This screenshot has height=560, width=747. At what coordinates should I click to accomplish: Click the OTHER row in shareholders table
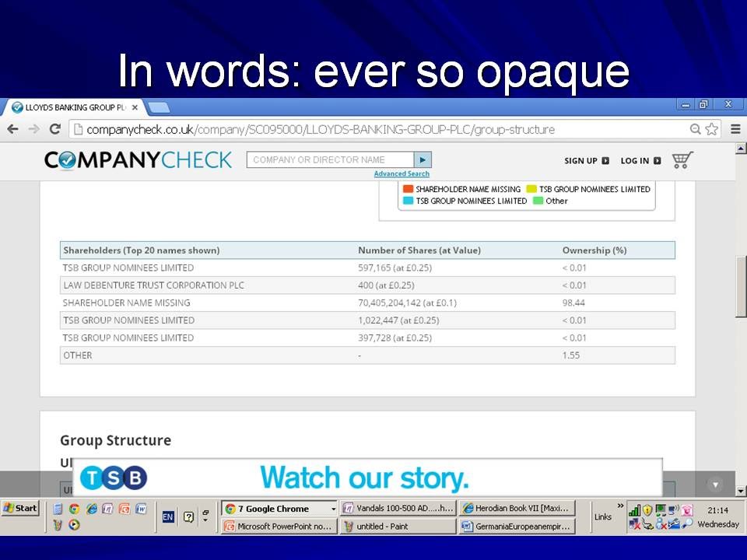pos(367,355)
